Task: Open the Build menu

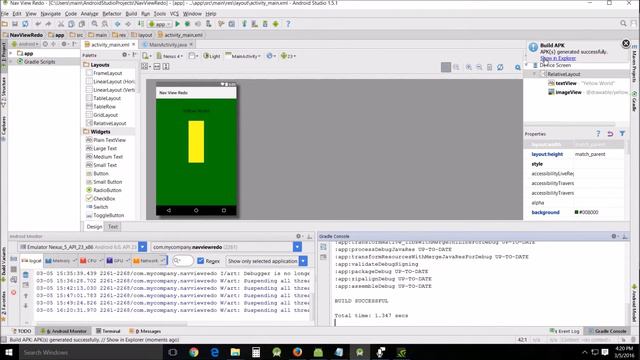Action: click(131, 13)
